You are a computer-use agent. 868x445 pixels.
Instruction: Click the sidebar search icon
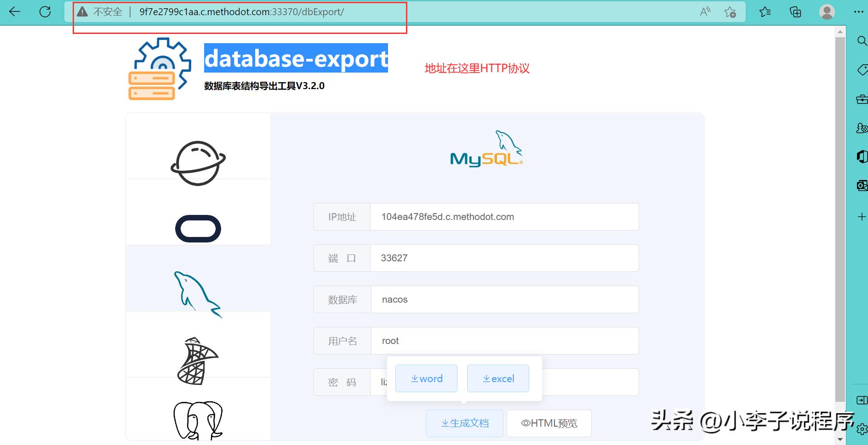[862, 41]
